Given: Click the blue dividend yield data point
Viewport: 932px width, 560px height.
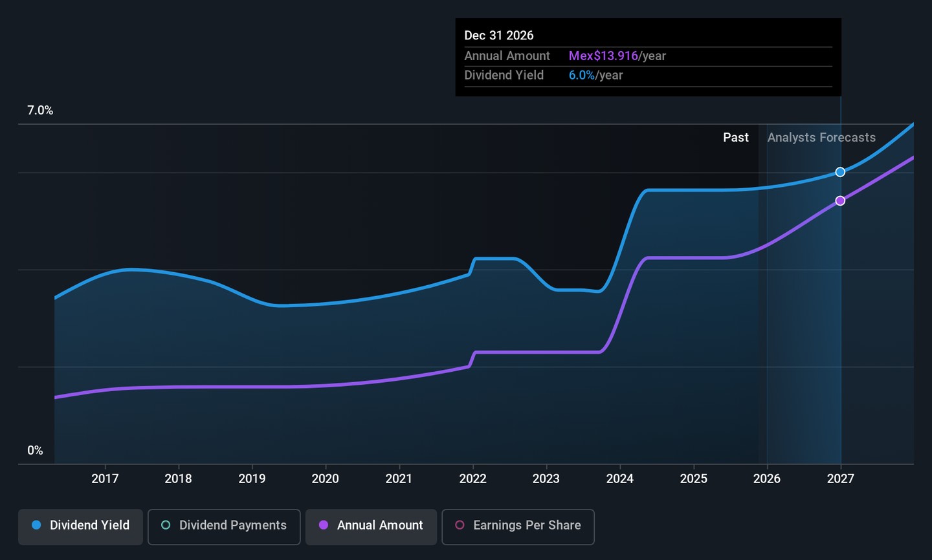Looking at the screenshot, I should pos(840,172).
